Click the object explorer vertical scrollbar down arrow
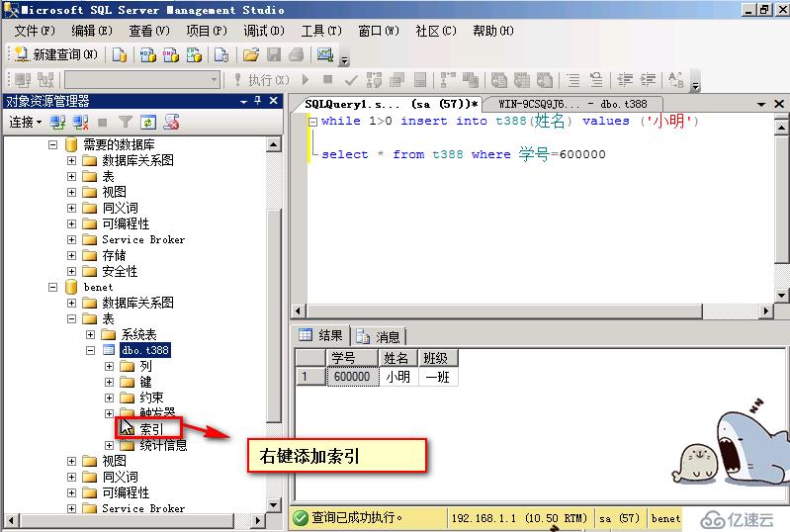 [273, 504]
